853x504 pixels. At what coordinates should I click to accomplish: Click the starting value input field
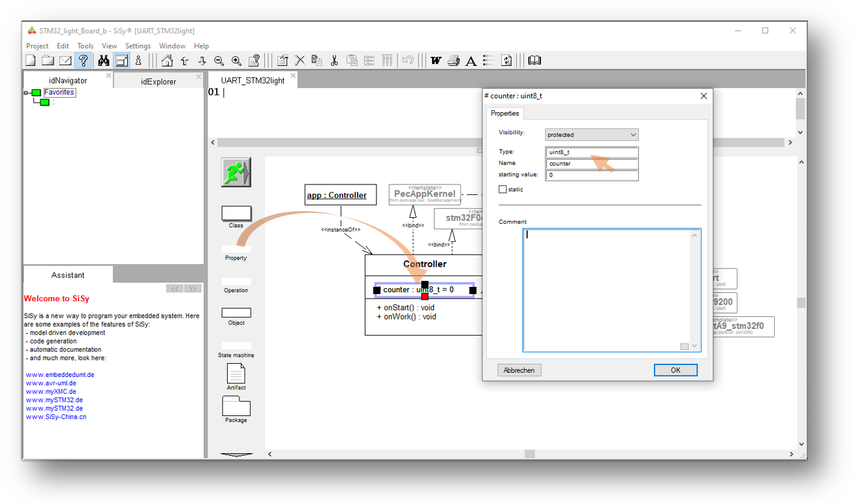click(x=591, y=175)
